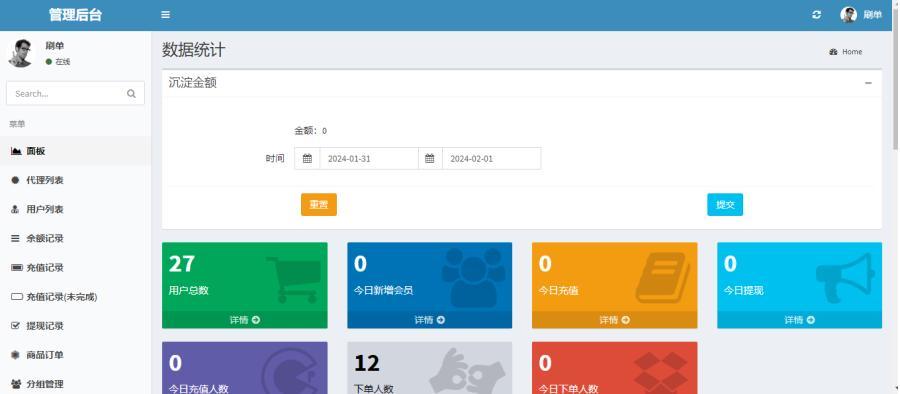Screen dimensions: 900x394
Task: Click the blue 提交 submit button
Action: click(725, 204)
